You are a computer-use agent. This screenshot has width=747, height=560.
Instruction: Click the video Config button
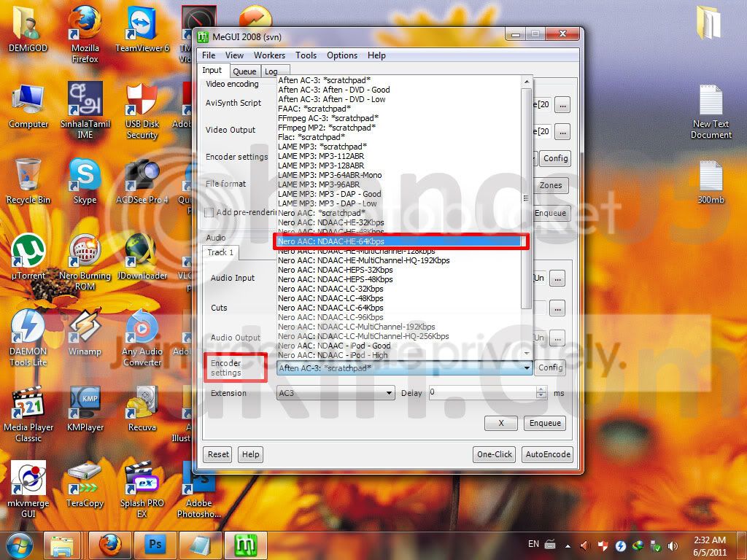(x=555, y=158)
